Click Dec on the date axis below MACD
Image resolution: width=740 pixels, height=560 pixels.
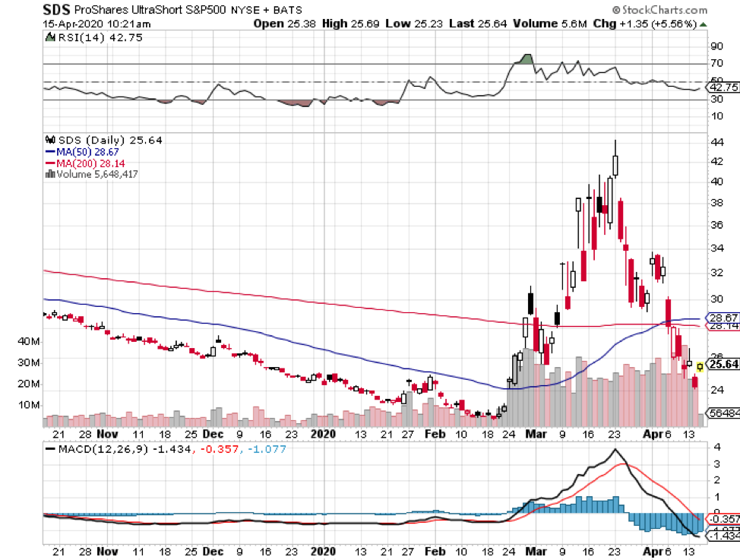pyautogui.click(x=213, y=552)
